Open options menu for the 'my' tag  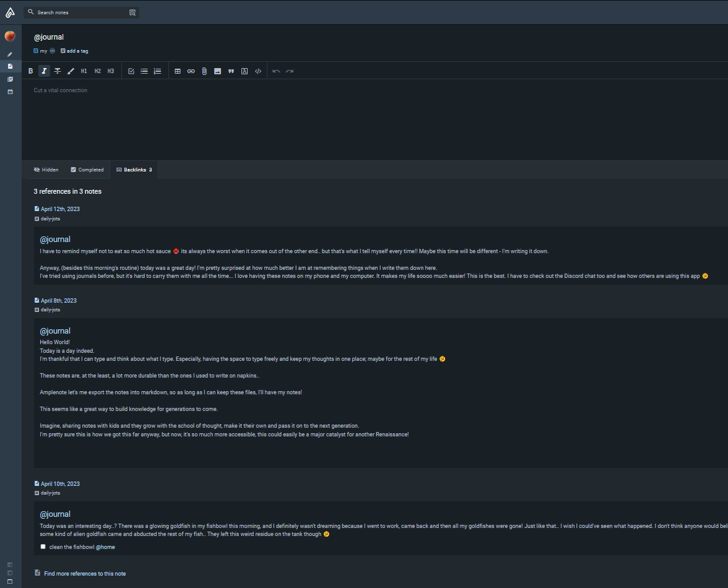point(53,51)
